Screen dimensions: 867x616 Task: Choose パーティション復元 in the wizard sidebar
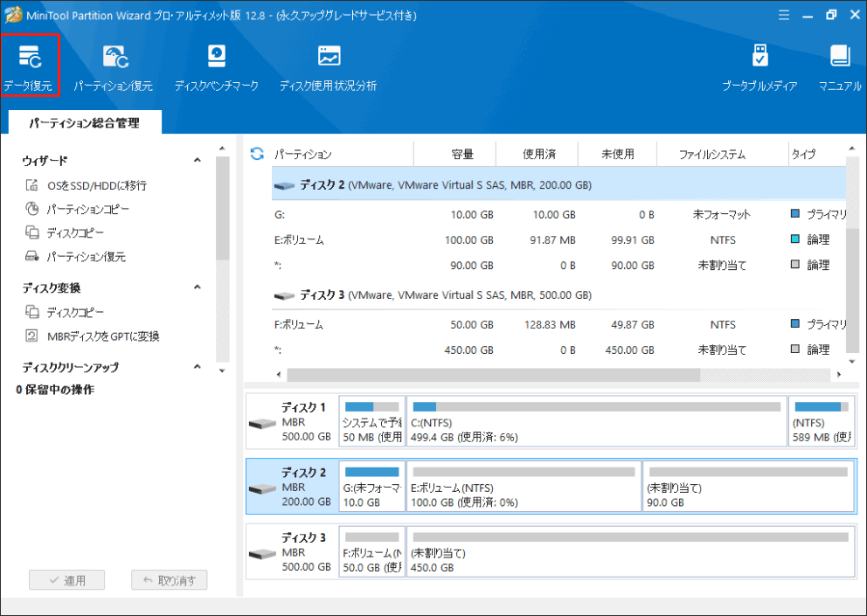(x=76, y=257)
